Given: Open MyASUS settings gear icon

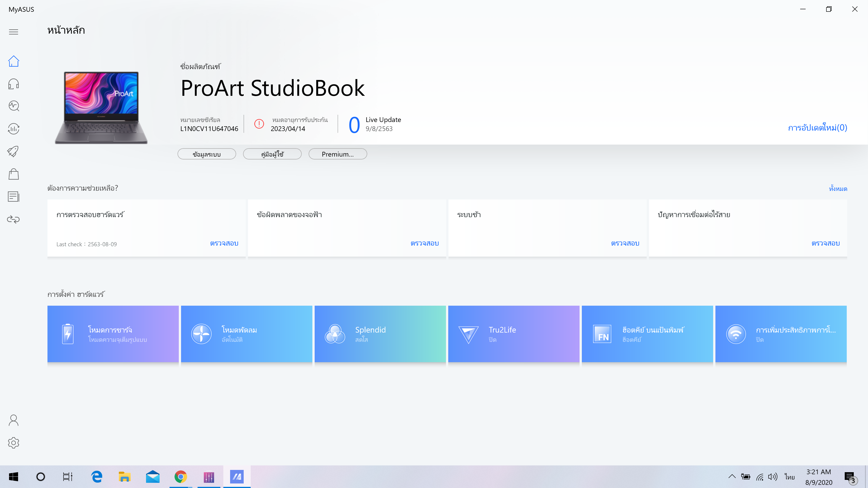Looking at the screenshot, I should pos(14,443).
